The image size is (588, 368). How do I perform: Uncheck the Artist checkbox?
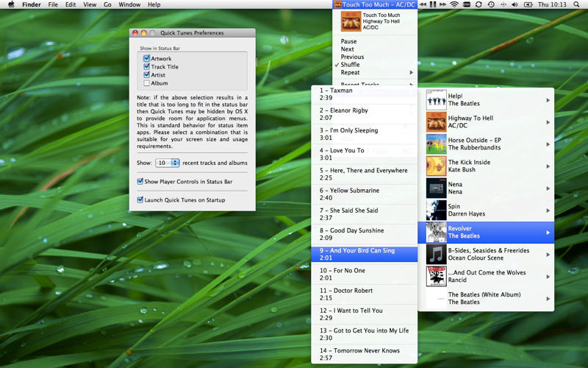[146, 75]
